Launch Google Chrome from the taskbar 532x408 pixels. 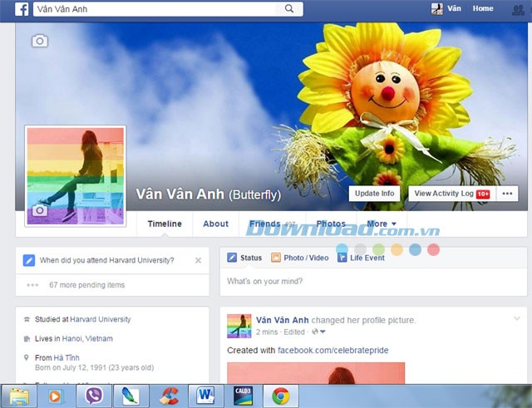280,396
